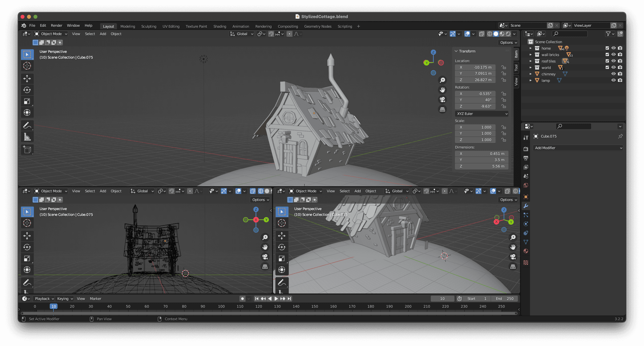Click the Rotation Y 40° field

point(475,100)
